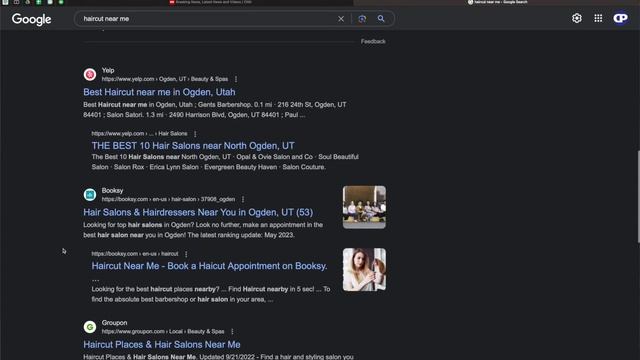Screen dimensions: 640x360
Task: Click the Feedback link
Action: pyautogui.click(x=373, y=41)
